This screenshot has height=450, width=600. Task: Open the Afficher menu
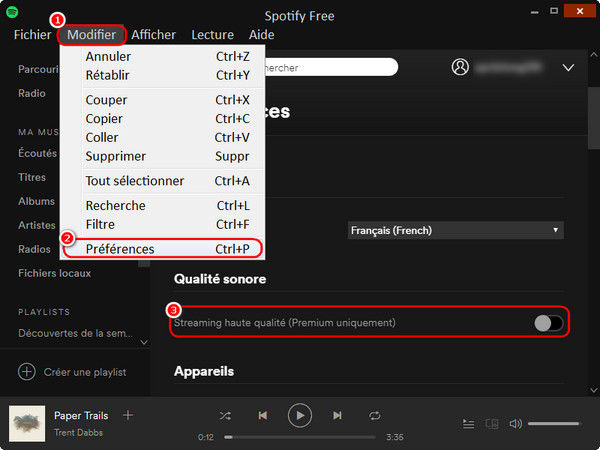[x=153, y=35]
